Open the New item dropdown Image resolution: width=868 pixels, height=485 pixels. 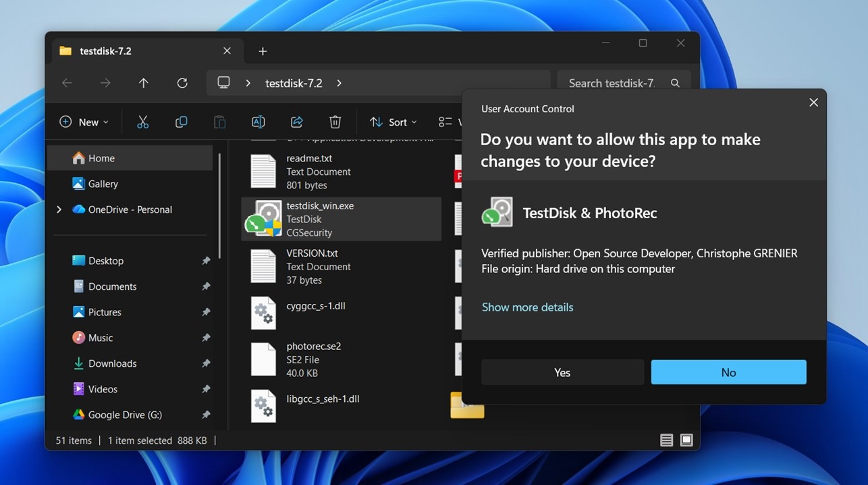pyautogui.click(x=84, y=122)
